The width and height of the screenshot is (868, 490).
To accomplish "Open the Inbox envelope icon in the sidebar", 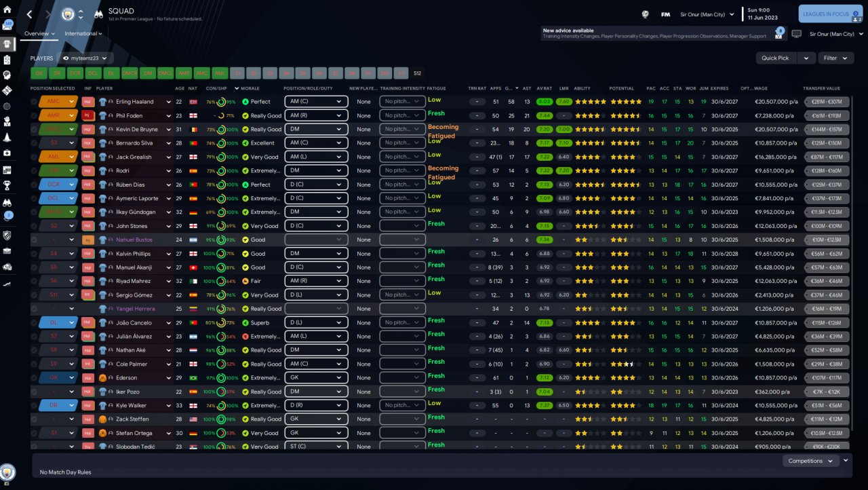I will point(7,26).
